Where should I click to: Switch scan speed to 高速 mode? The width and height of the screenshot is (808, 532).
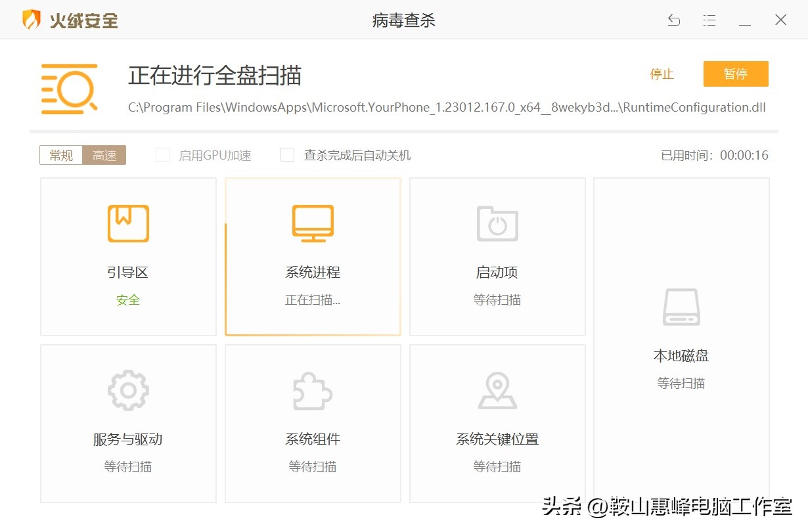[104, 155]
